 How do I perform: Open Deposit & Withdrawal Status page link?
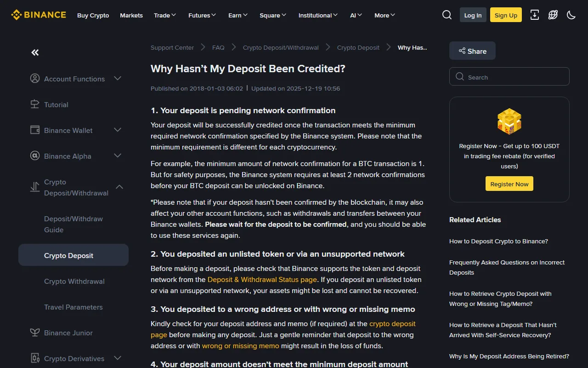coord(262,279)
